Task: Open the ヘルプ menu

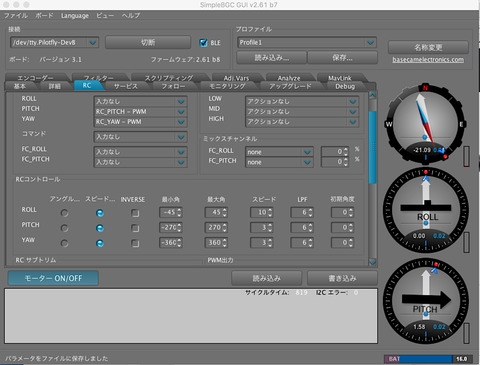Action: (x=131, y=15)
